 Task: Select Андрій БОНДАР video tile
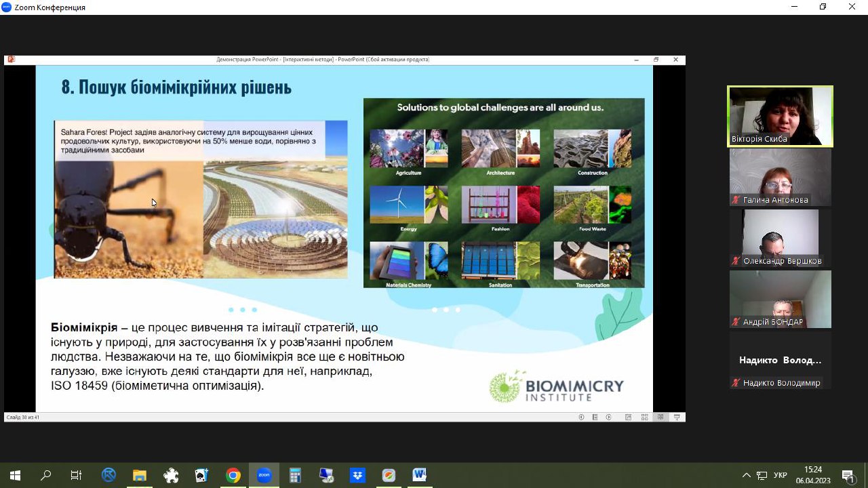click(x=780, y=299)
